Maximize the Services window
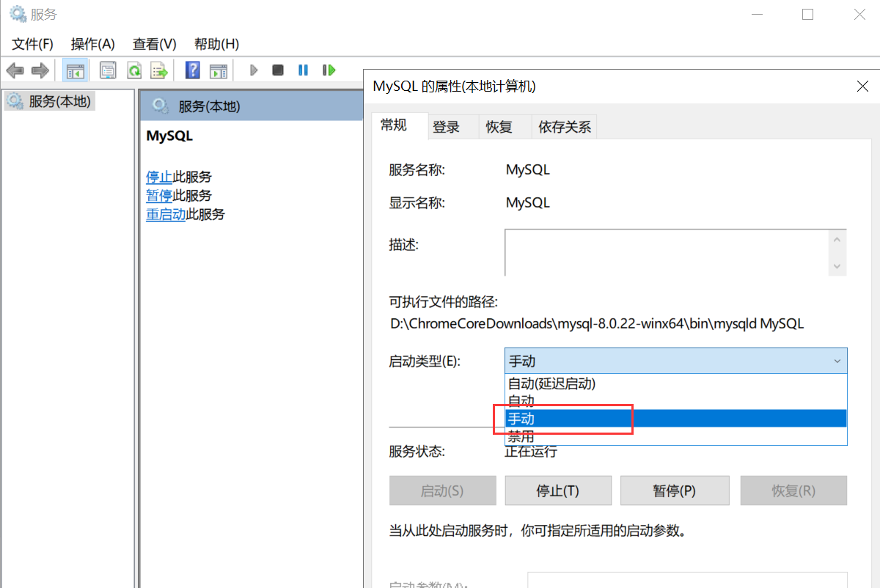 pyautogui.click(x=807, y=14)
